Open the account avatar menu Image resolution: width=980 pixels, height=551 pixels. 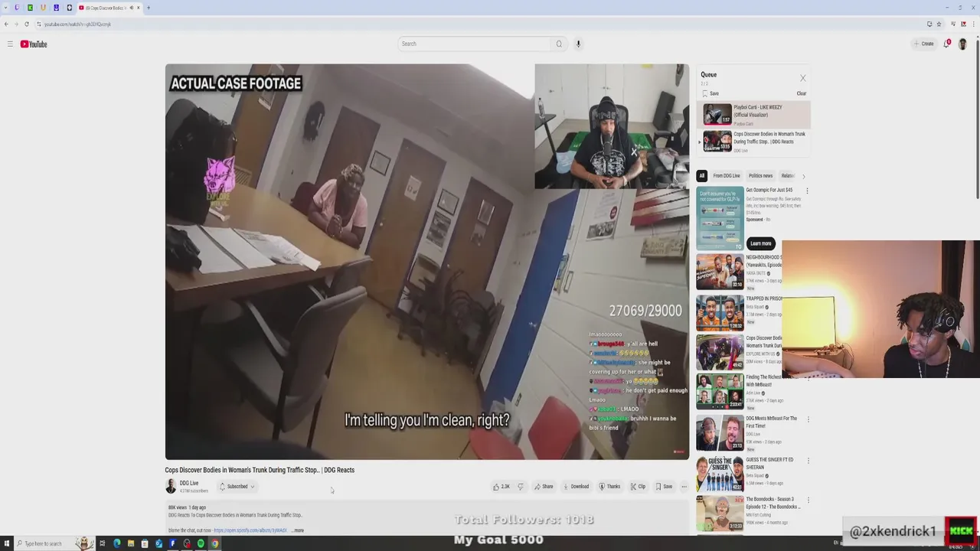[962, 44]
